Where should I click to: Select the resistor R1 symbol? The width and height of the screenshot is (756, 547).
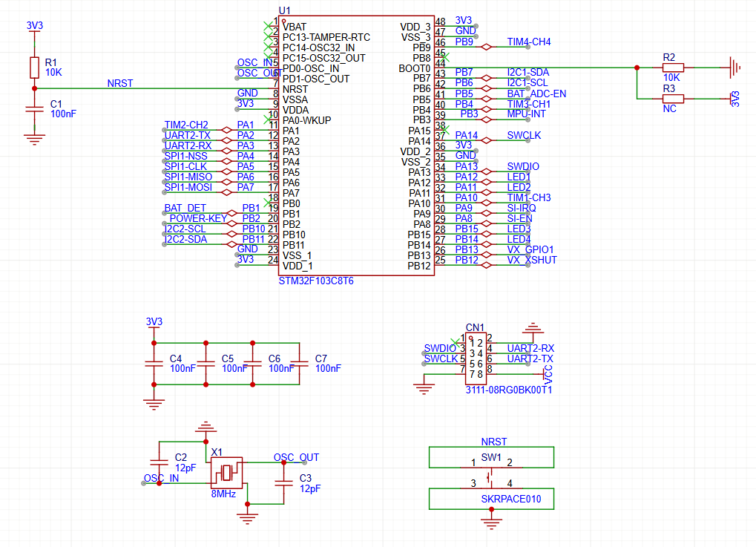[34, 68]
